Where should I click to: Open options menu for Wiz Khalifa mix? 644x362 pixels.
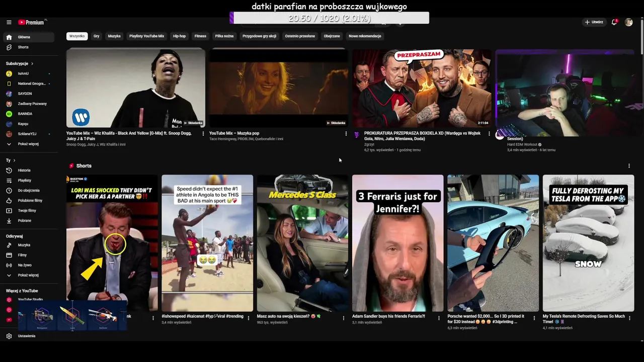click(x=203, y=134)
